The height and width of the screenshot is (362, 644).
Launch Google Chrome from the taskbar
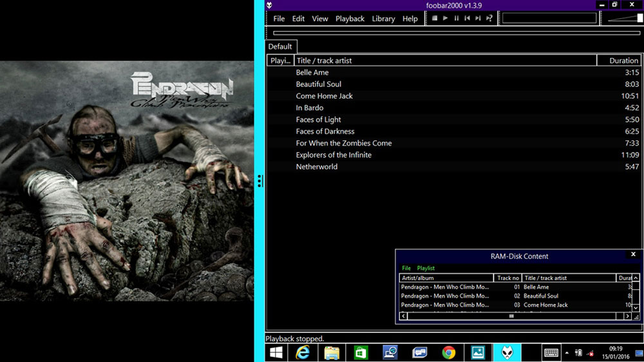click(x=449, y=352)
